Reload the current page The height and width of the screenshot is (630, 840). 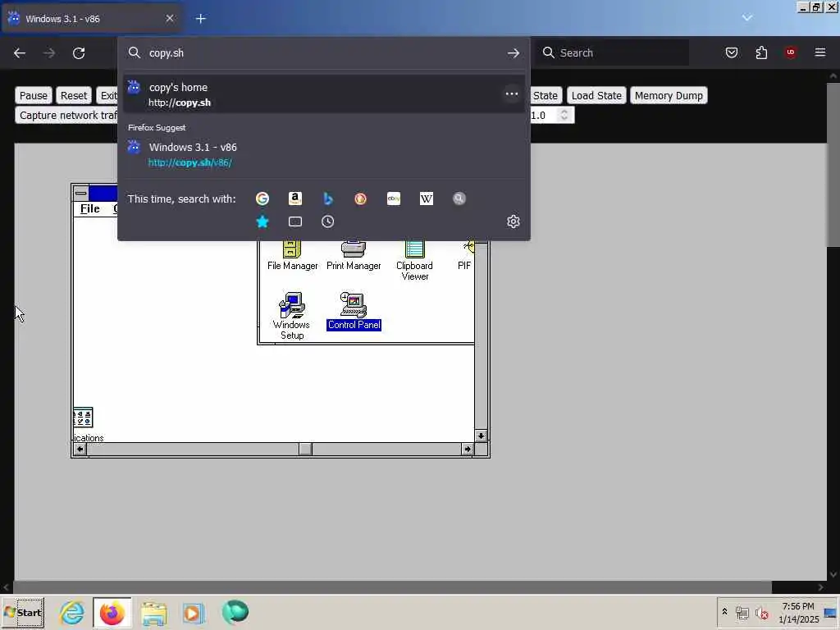click(79, 53)
